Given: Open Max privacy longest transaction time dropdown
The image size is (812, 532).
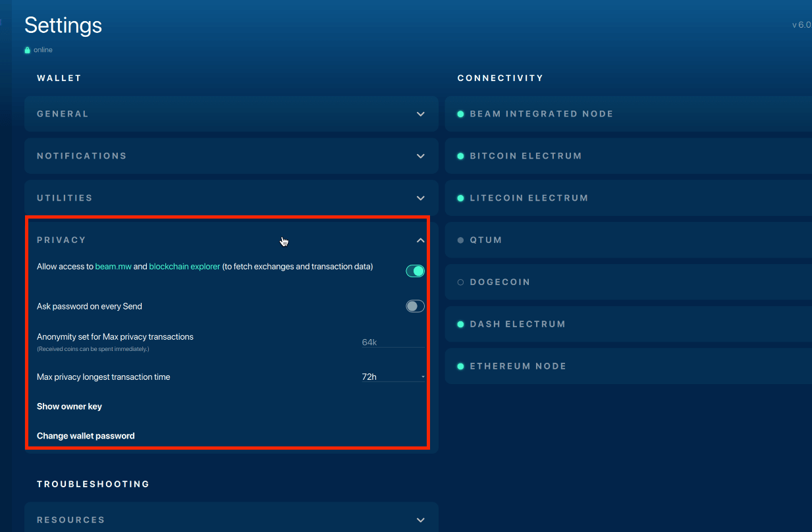Looking at the screenshot, I should 393,377.
